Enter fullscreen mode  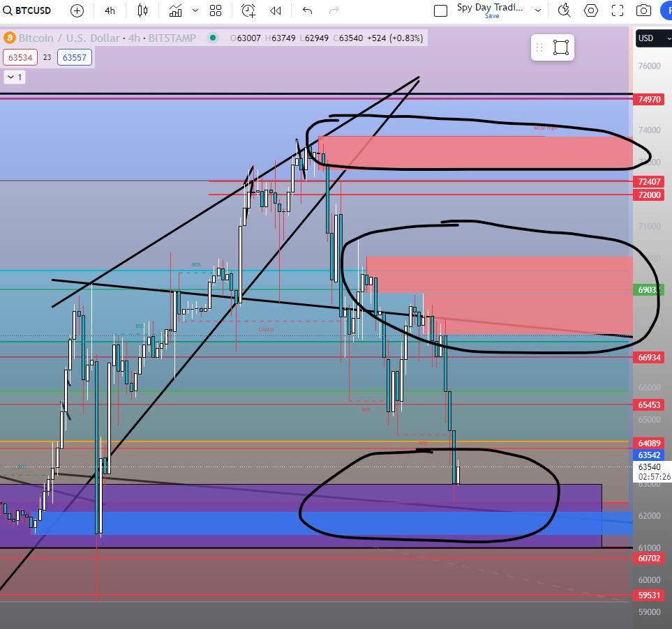click(618, 10)
